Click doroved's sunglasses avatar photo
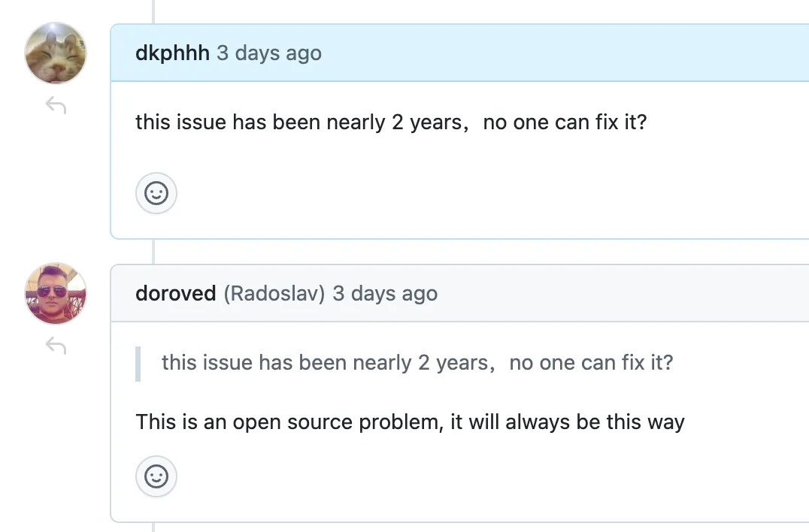The width and height of the screenshot is (809, 532). (x=56, y=293)
